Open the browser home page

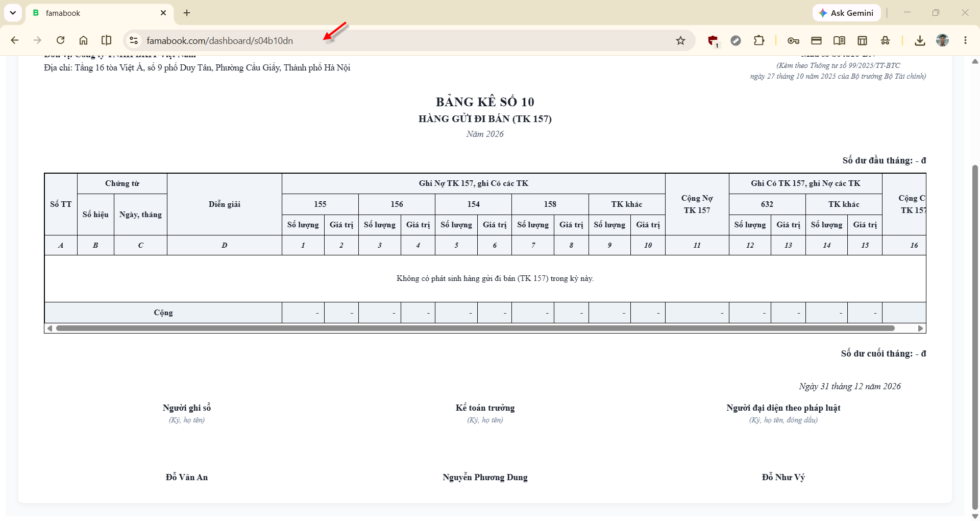[x=83, y=40]
